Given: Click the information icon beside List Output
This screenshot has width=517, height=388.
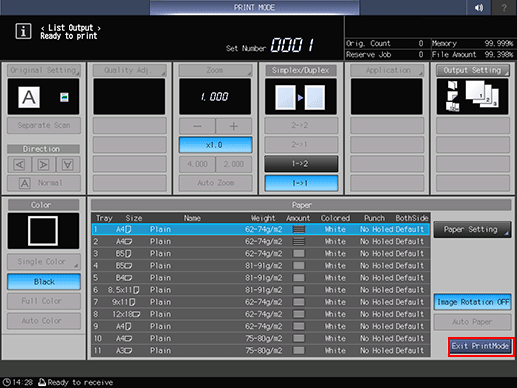Looking at the screenshot, I should [x=23, y=31].
